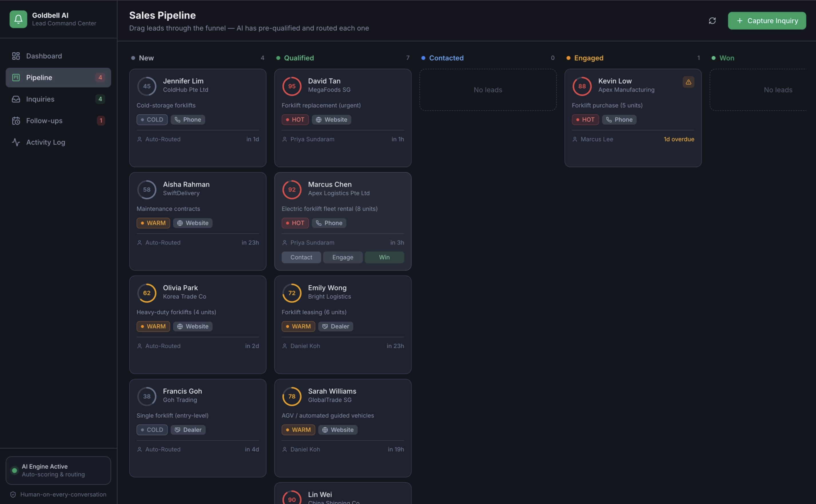Click the New column header
The width and height of the screenshot is (816, 504).
click(x=146, y=58)
